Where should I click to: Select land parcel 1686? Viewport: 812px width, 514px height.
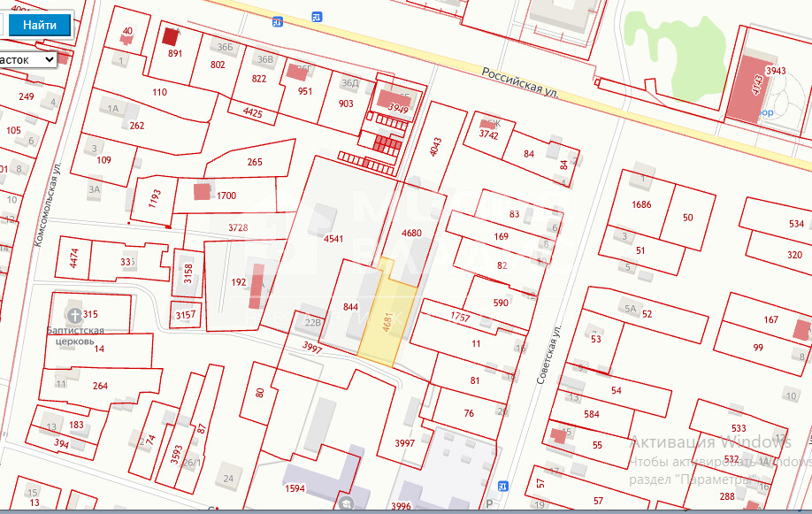[x=641, y=205]
